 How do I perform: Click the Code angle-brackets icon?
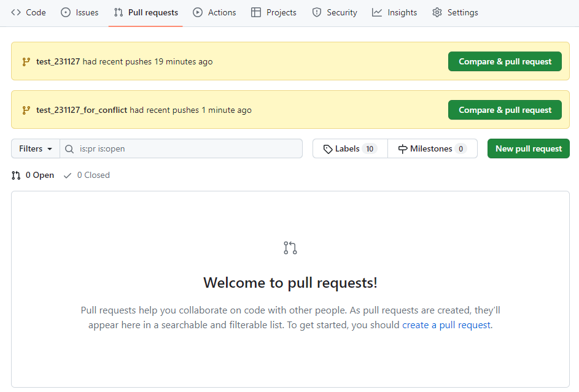click(x=16, y=12)
